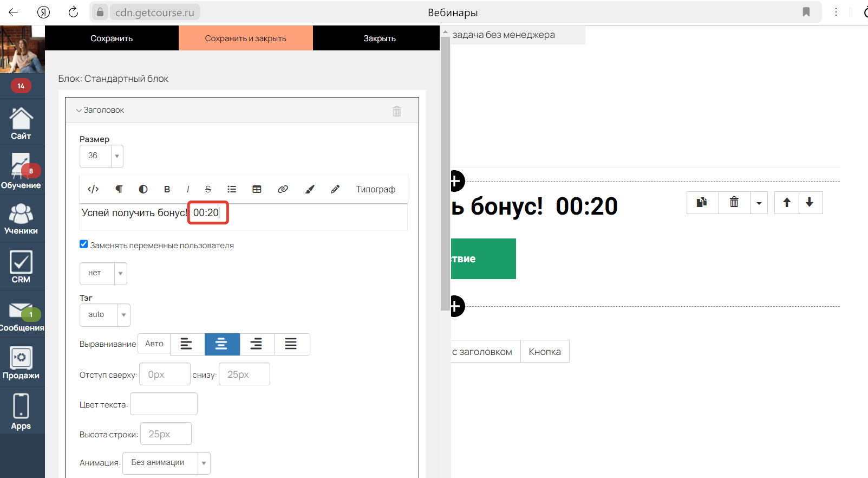Delete the Заголовок section with trash icon
This screenshot has width=868, height=478.
(x=397, y=111)
